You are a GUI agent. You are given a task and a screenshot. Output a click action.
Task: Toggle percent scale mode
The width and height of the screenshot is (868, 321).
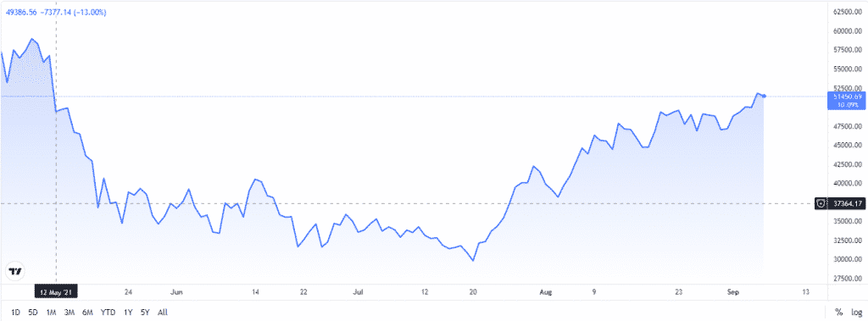(x=839, y=313)
